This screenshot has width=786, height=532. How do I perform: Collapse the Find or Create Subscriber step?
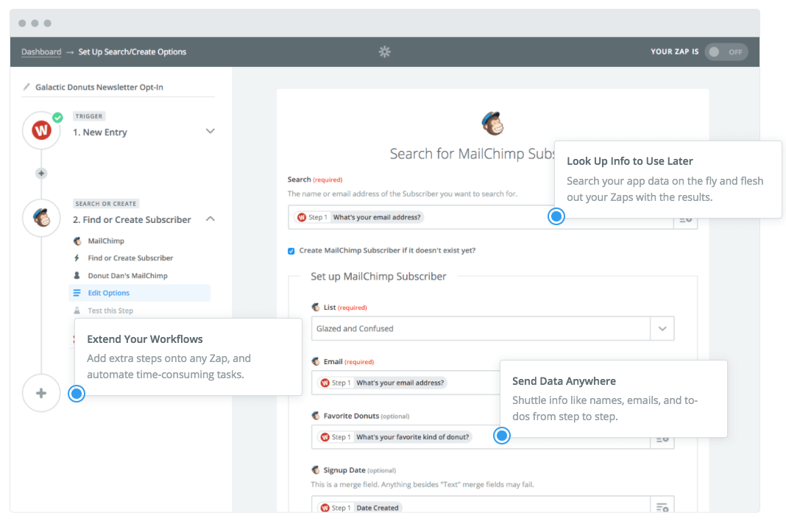pos(210,219)
